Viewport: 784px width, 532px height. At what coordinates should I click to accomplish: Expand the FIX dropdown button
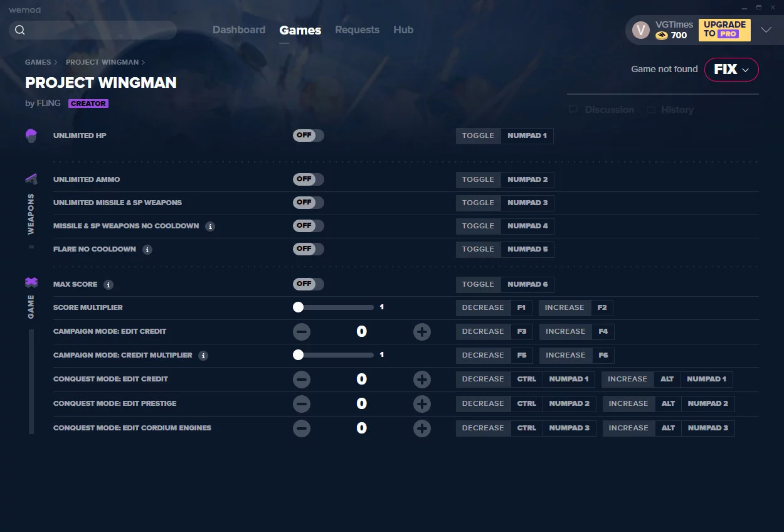click(731, 70)
